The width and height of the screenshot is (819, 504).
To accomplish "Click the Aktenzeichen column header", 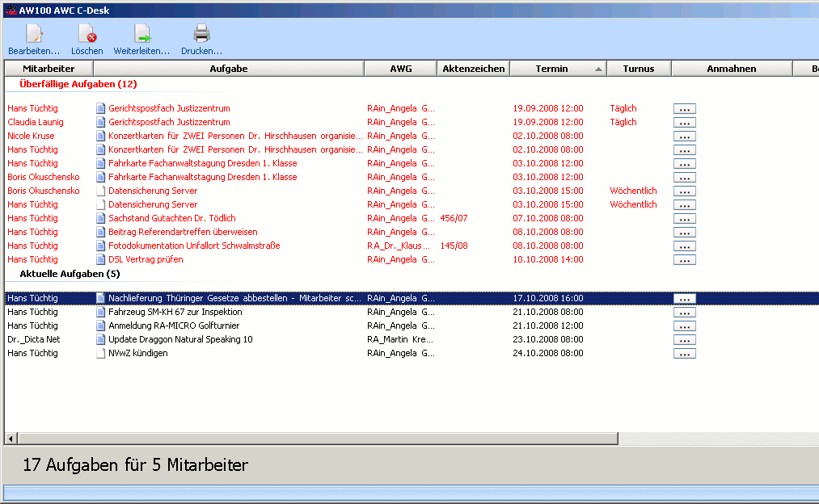I will pos(473,69).
